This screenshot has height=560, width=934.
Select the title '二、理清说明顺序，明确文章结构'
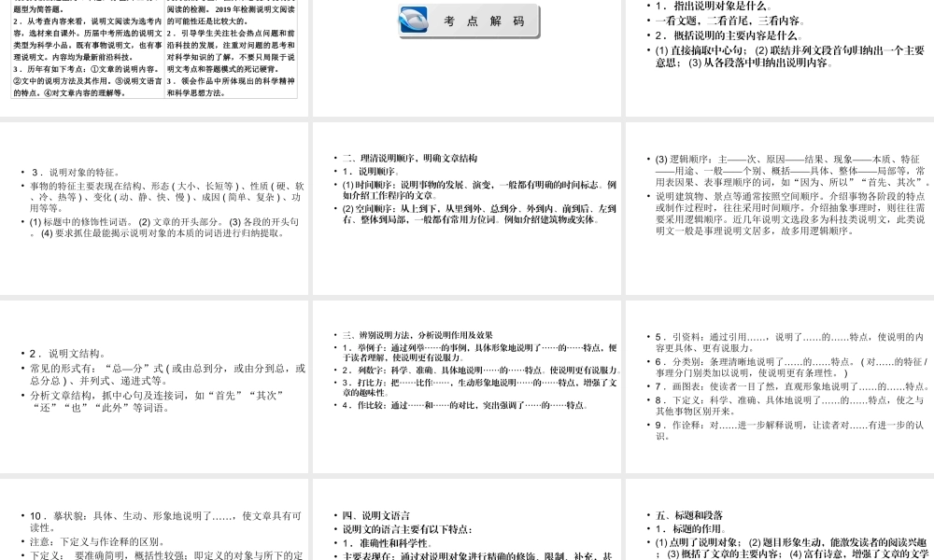coord(410,159)
